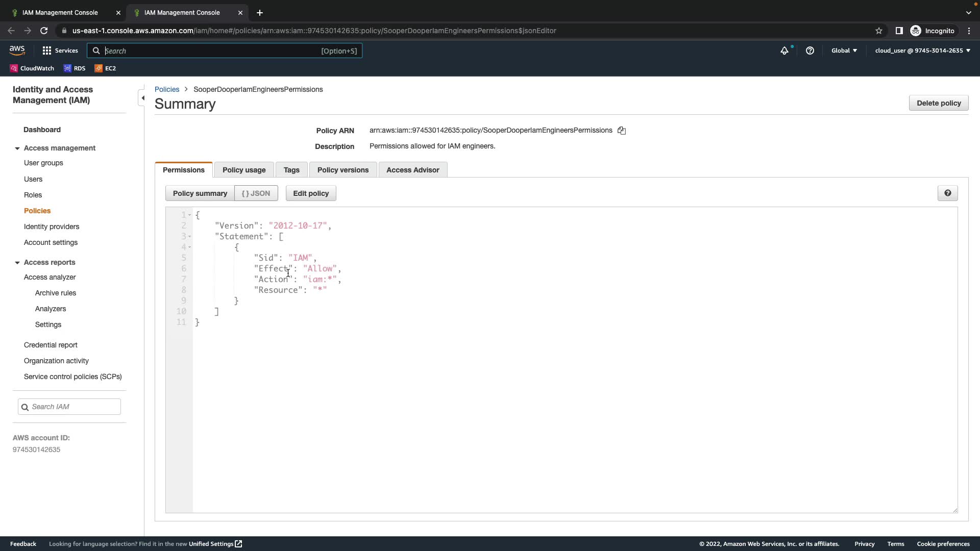The width and height of the screenshot is (980, 551).
Task: Click the AWS logo home icon
Action: [17, 51]
